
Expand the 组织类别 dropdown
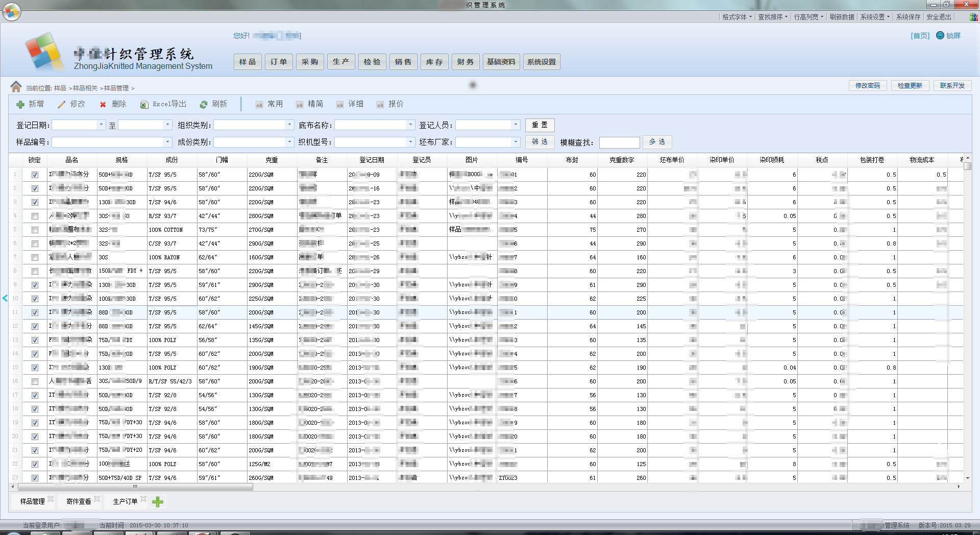pyautogui.click(x=289, y=125)
